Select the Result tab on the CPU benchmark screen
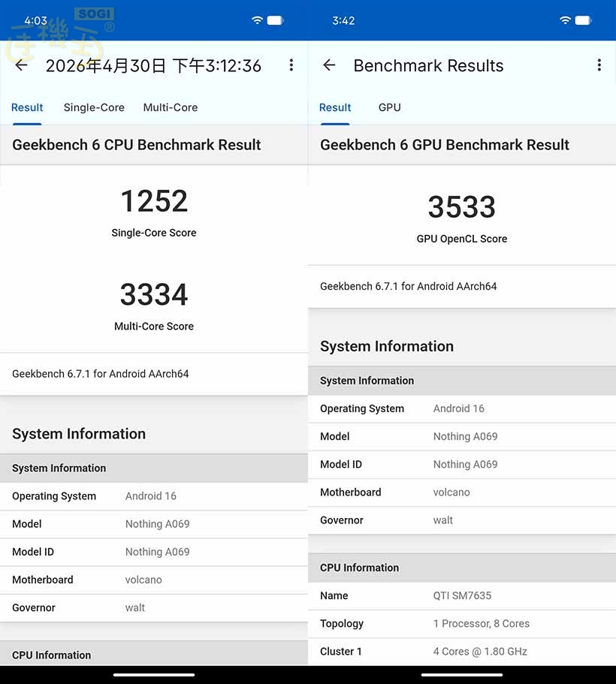Image resolution: width=616 pixels, height=684 pixels. click(x=27, y=107)
